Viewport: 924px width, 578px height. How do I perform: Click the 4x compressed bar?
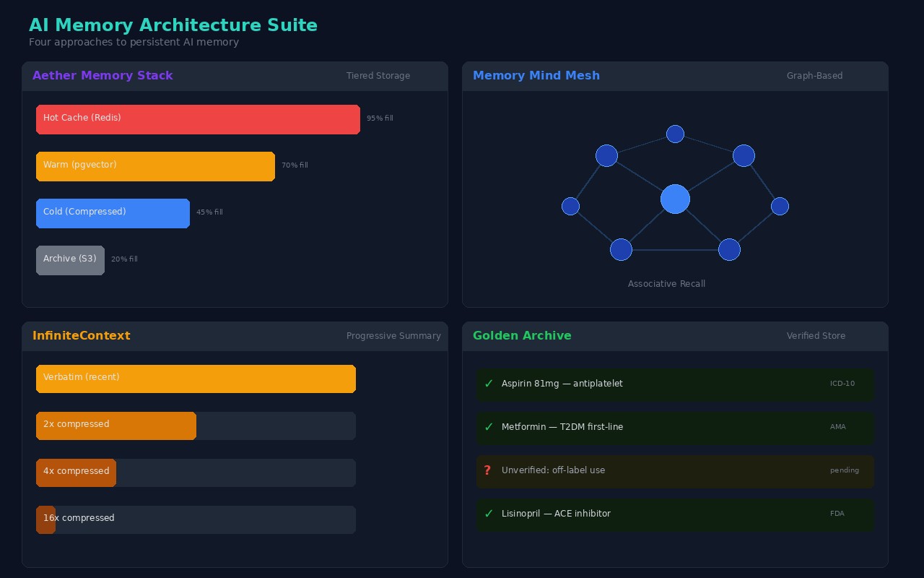(76, 473)
